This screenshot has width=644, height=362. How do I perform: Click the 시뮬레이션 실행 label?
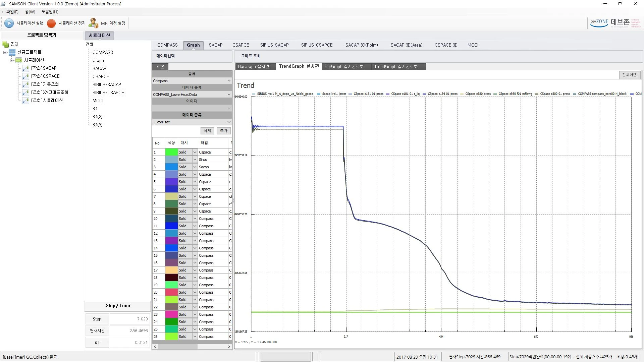click(x=30, y=23)
